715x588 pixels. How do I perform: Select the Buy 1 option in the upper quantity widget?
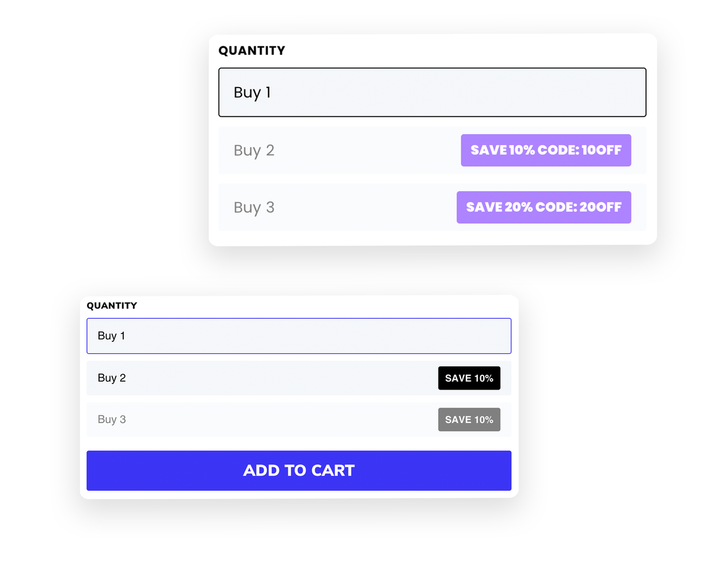point(432,92)
